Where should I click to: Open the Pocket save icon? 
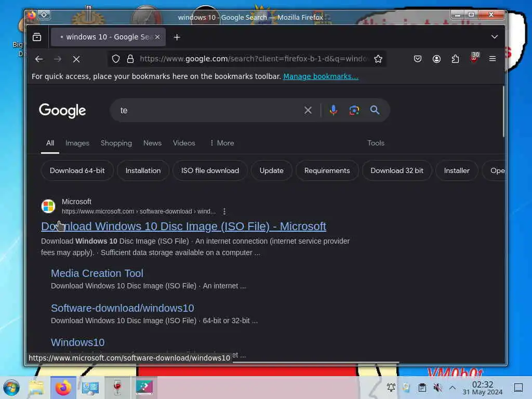pyautogui.click(x=418, y=59)
